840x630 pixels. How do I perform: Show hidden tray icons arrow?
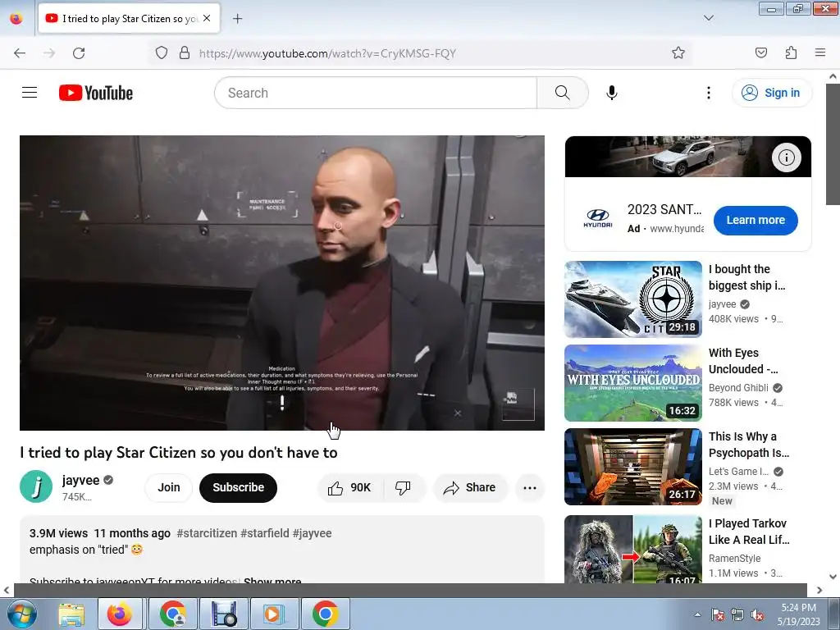tap(697, 614)
